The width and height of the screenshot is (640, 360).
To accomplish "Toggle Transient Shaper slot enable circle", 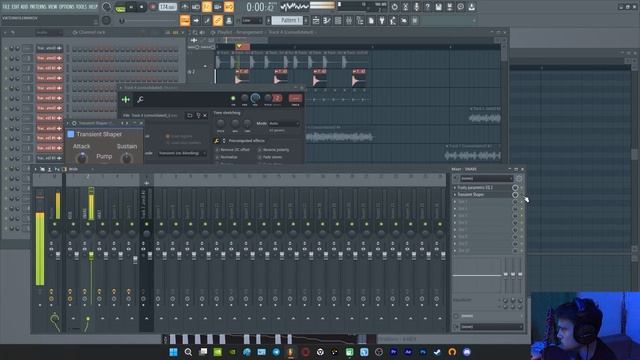I will (515, 195).
